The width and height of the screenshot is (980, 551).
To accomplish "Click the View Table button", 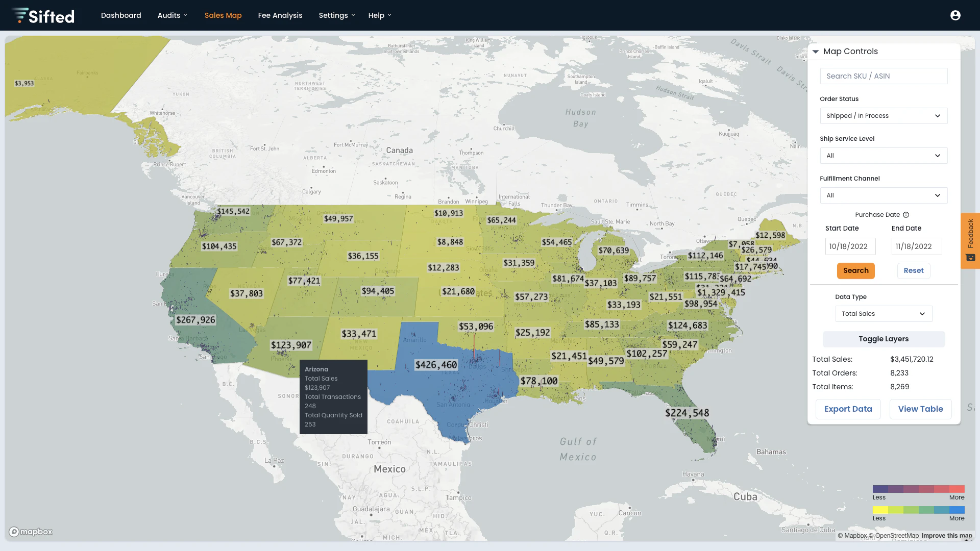I will (x=920, y=409).
